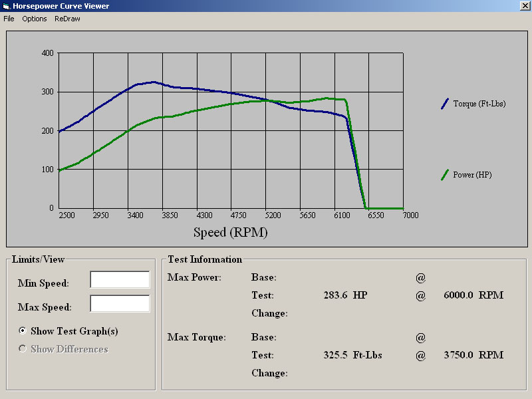Viewport: 532px width, 399px height.
Task: Click the Max Torque: label
Action: click(196, 337)
